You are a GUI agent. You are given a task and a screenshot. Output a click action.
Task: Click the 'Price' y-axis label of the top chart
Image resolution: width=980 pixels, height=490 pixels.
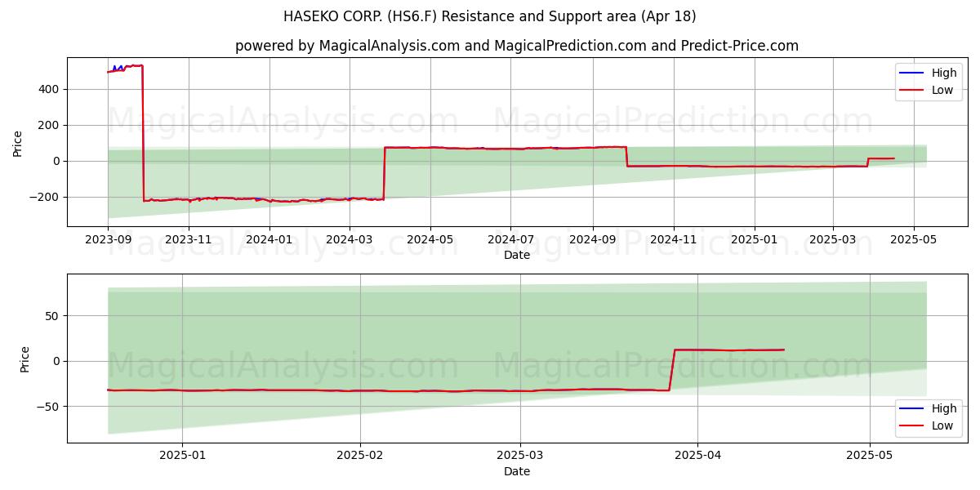pos(18,143)
